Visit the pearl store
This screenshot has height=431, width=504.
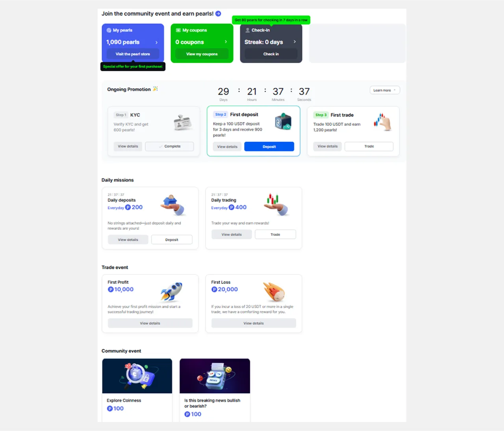point(133,54)
